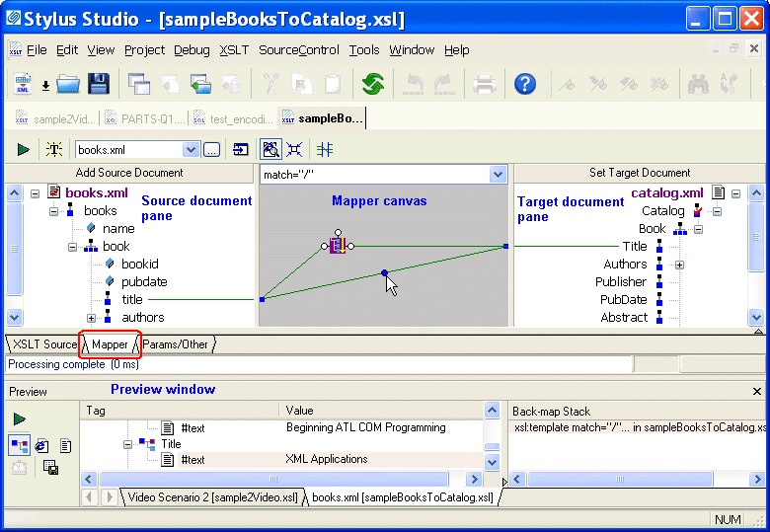Save the document with the floppy disk icon

[x=98, y=84]
